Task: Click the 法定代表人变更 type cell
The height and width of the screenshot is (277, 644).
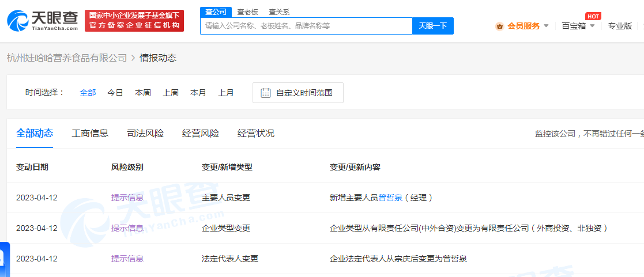Action: 230,259
